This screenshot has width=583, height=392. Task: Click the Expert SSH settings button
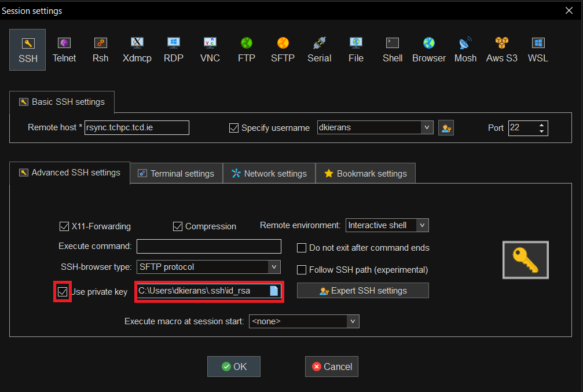click(x=363, y=291)
